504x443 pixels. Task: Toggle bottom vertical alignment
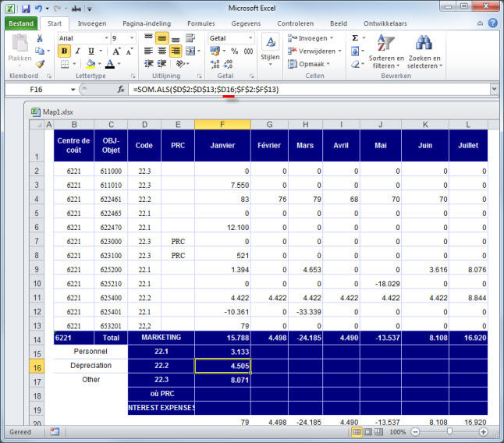click(176, 38)
